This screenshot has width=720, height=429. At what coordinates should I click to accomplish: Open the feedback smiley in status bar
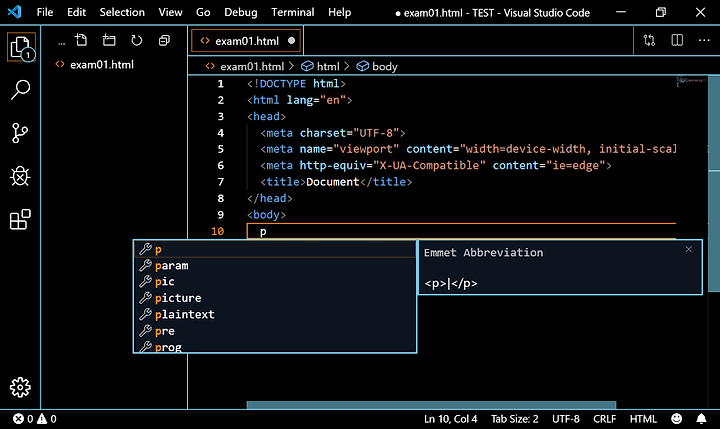coord(676,419)
